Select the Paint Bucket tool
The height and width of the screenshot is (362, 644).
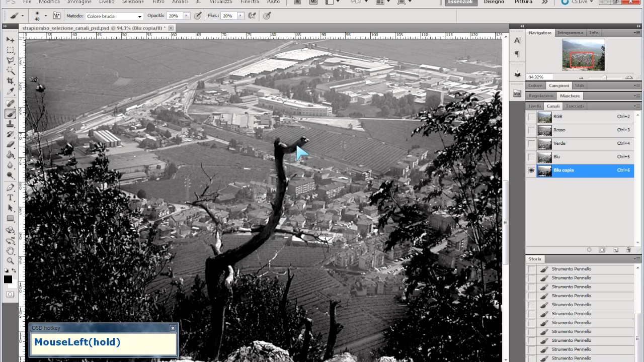pos(10,155)
